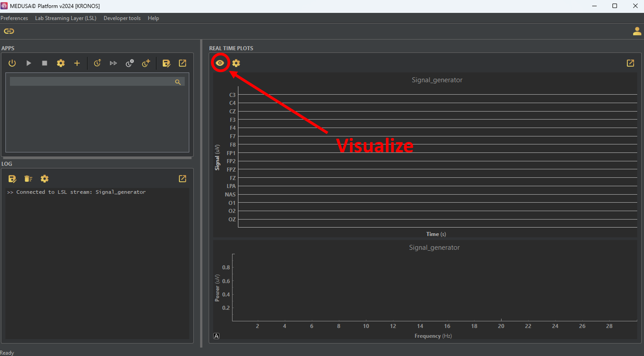Open Lab Streaming Layer (LSL) menu
This screenshot has height=356, width=644.
click(x=65, y=18)
